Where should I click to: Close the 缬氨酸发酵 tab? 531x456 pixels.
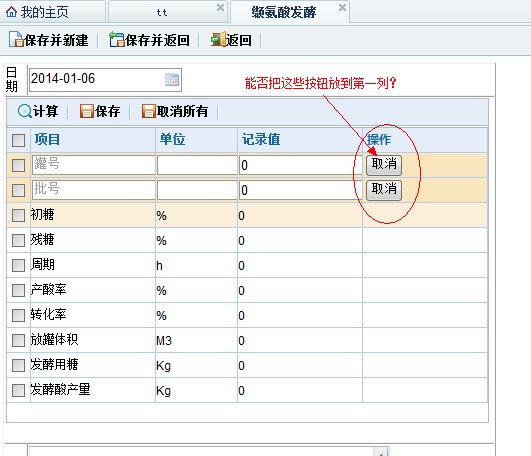pyautogui.click(x=342, y=7)
